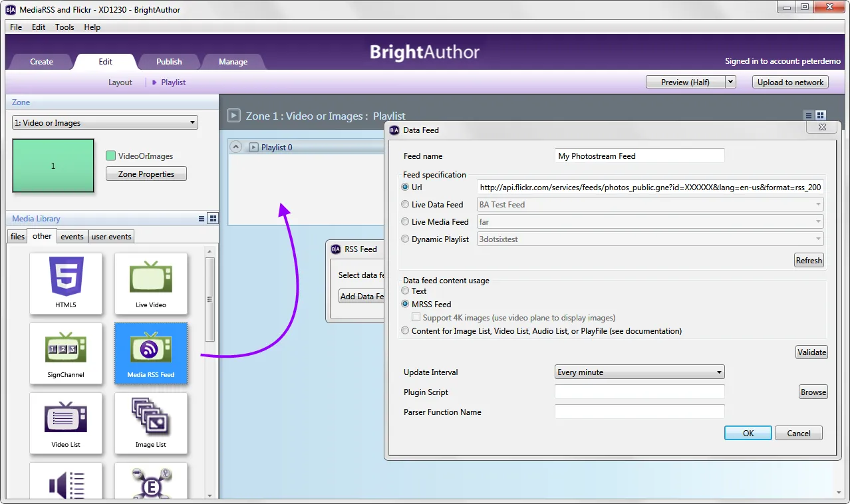The height and width of the screenshot is (504, 850).
Task: Switch to the Manage tab
Action: click(x=233, y=62)
